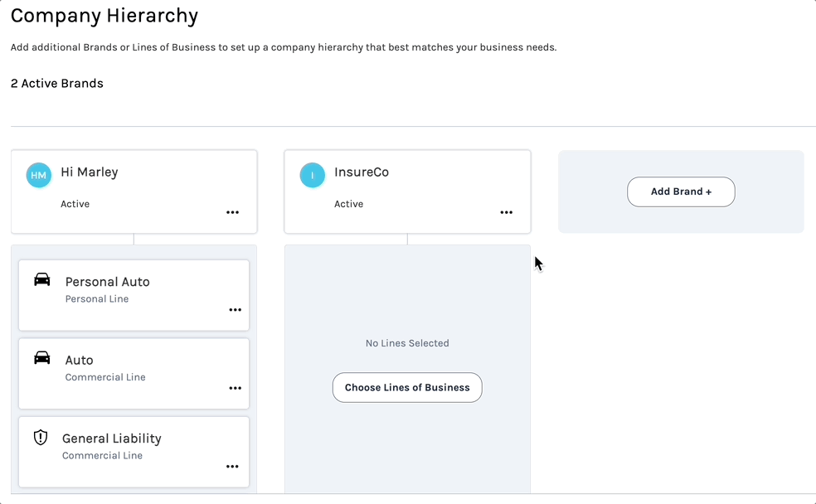Open the Personal Auto line options menu

click(x=236, y=310)
